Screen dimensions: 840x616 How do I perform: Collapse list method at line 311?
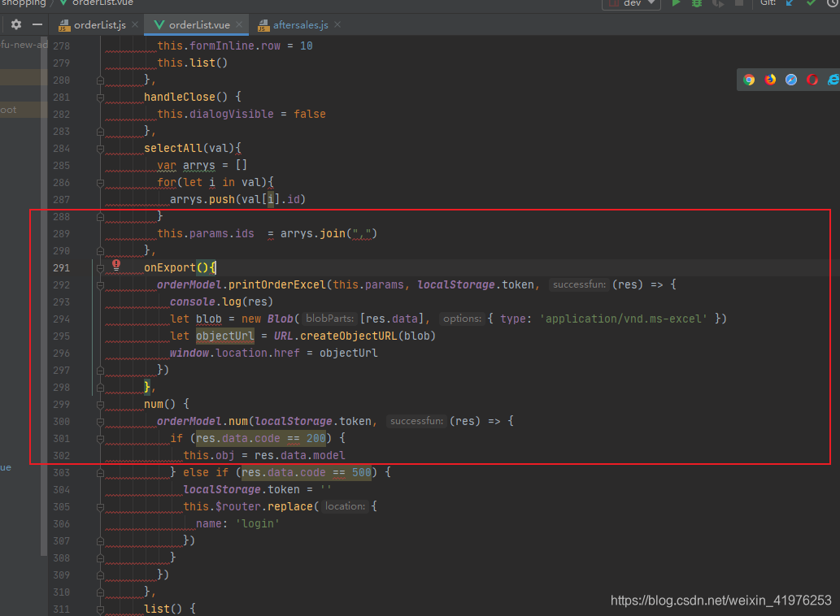click(x=100, y=609)
